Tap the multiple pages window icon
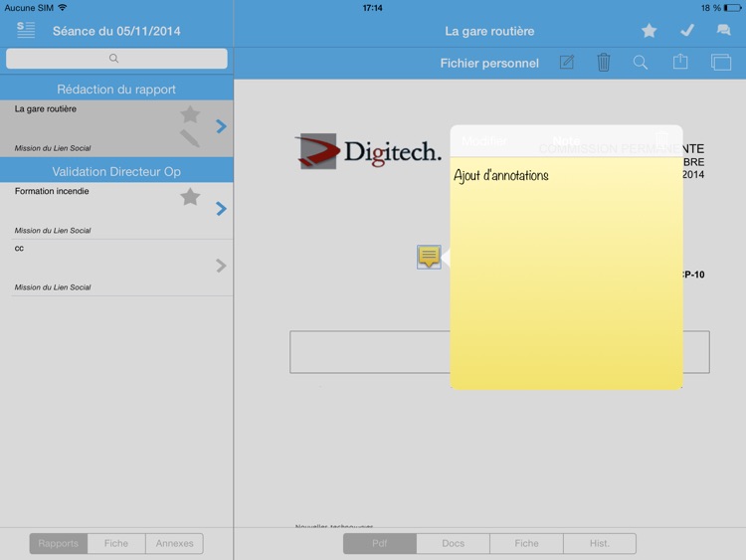This screenshot has height=560, width=746. 721,63
